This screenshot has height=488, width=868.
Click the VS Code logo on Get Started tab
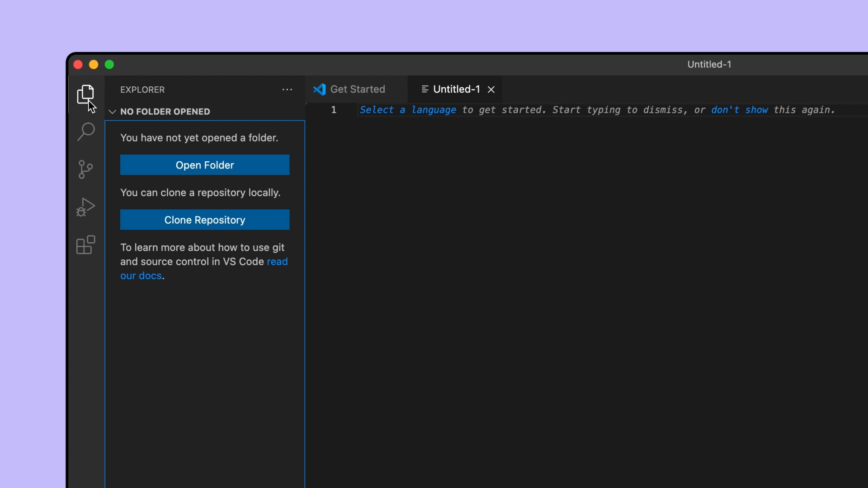(319, 89)
